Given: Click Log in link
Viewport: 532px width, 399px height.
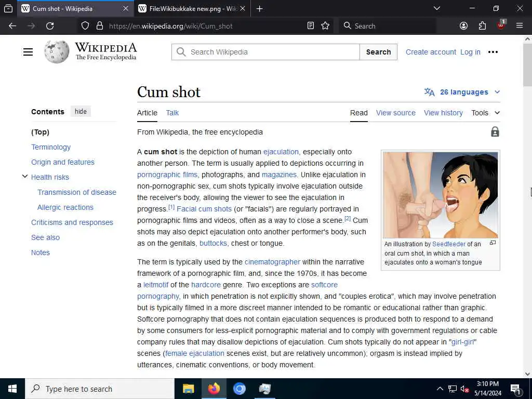Looking at the screenshot, I should [x=470, y=52].
